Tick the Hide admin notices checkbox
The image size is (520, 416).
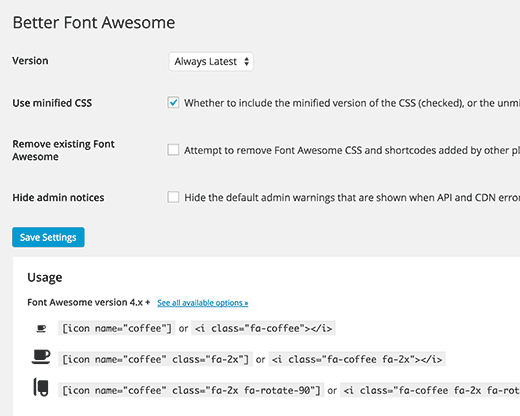[173, 197]
